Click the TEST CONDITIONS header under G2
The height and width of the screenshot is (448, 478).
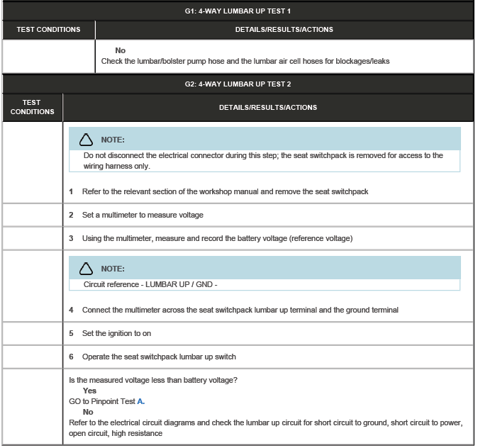(x=33, y=107)
